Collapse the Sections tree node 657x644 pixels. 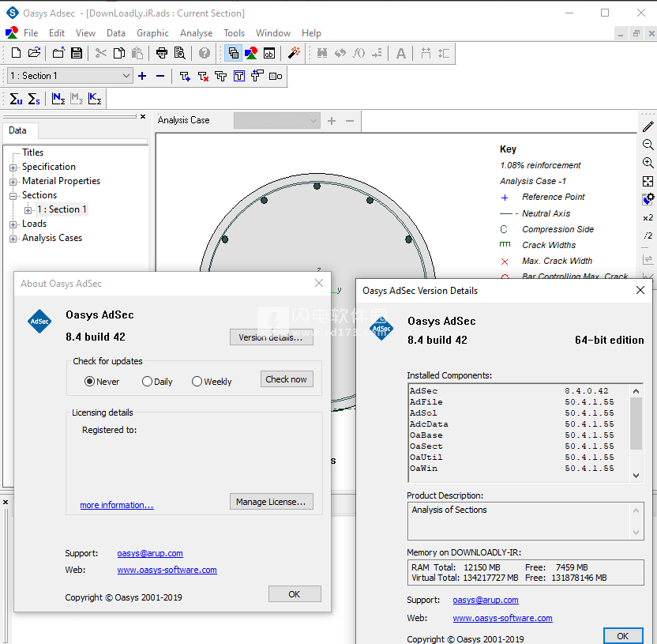coord(13,196)
